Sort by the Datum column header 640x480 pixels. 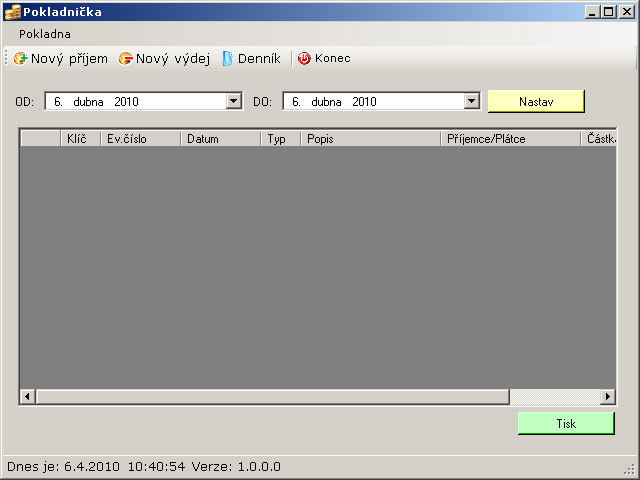(x=220, y=139)
